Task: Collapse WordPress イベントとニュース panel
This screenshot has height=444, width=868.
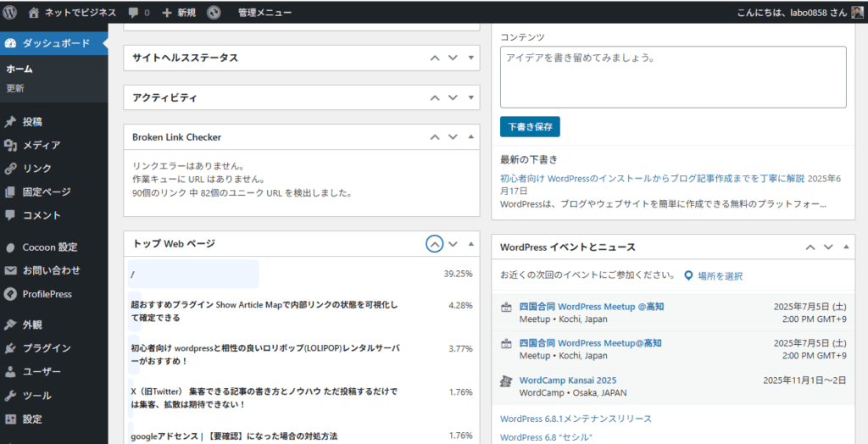Action: [846, 247]
